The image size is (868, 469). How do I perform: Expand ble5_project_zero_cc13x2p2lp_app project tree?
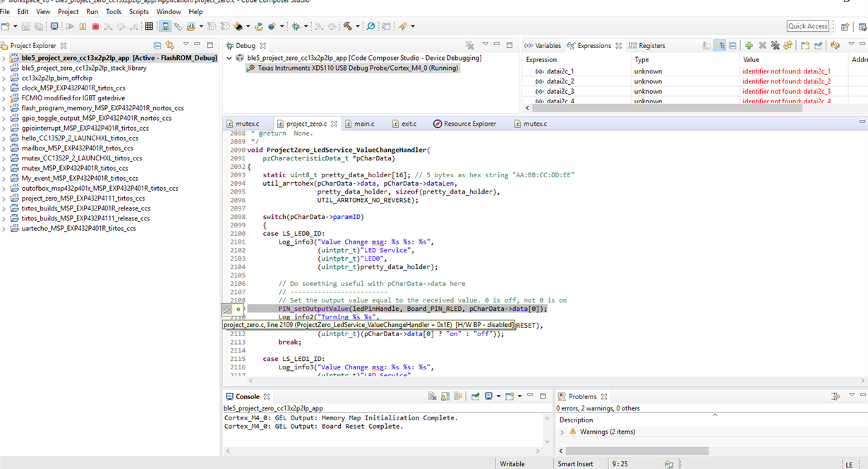4,58
